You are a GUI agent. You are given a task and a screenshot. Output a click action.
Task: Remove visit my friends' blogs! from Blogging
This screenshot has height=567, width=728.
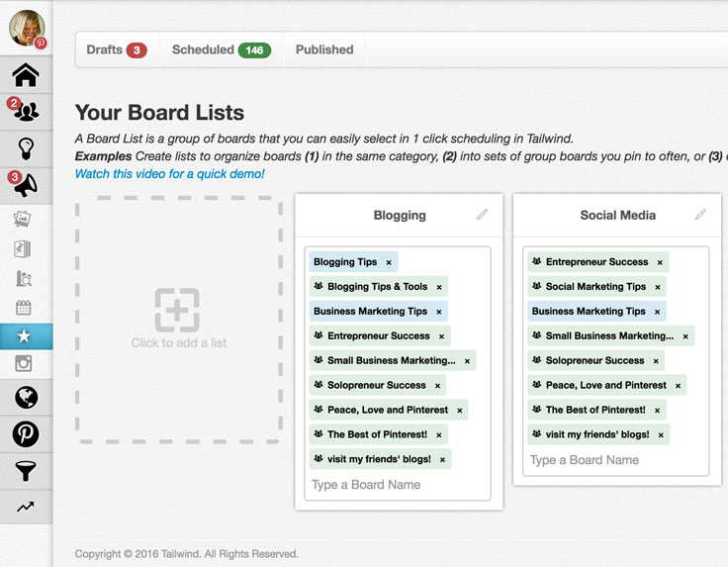point(442,459)
